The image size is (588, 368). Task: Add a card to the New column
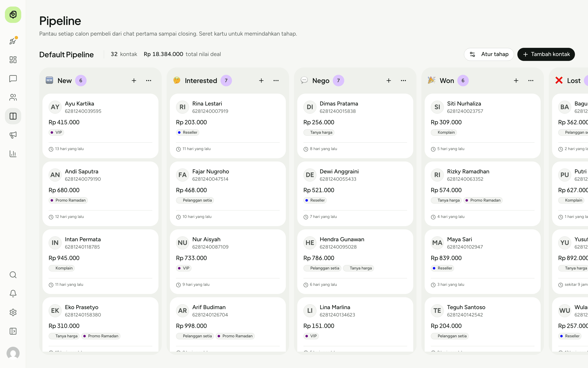tap(134, 81)
